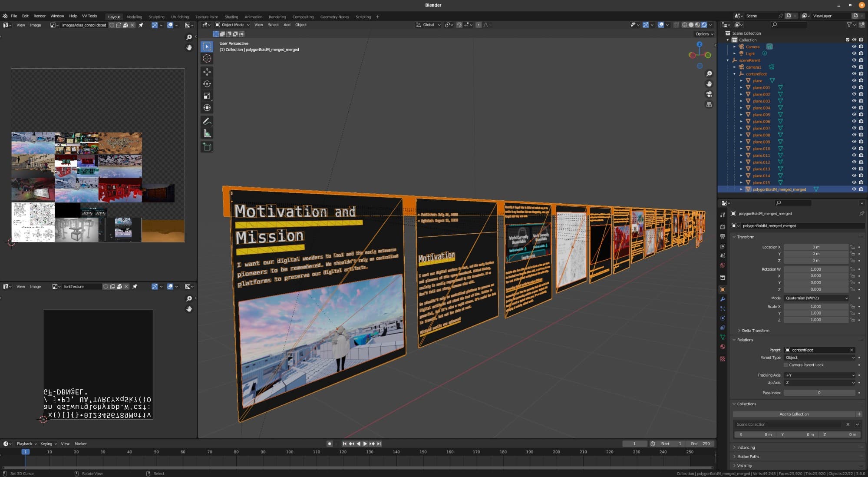
Task: Toggle Collection exclude checkbox in outliner
Action: point(847,40)
